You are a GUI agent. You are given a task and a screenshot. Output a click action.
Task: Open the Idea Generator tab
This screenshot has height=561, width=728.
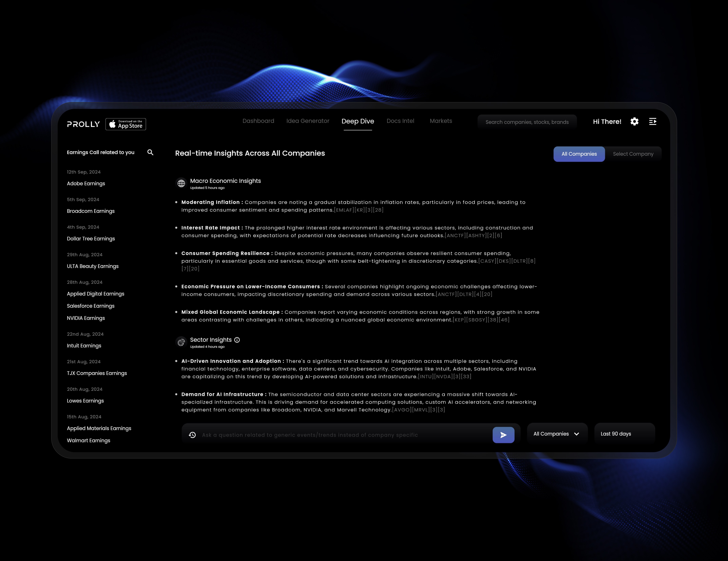308,121
